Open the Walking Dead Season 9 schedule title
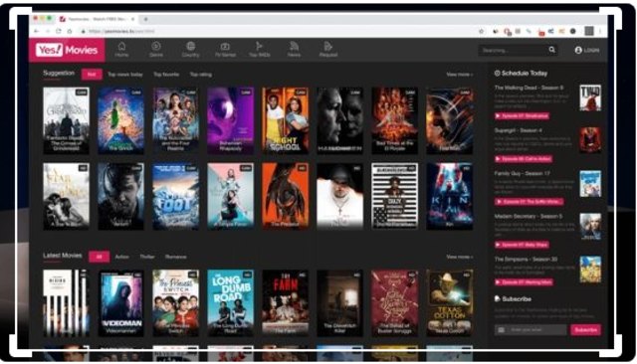The image size is (637, 364). click(529, 88)
